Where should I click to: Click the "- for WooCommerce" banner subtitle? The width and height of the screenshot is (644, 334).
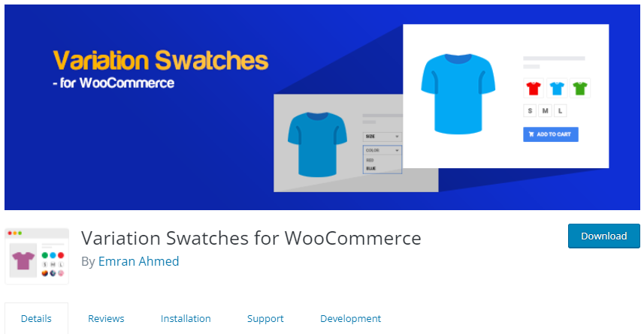[x=113, y=83]
